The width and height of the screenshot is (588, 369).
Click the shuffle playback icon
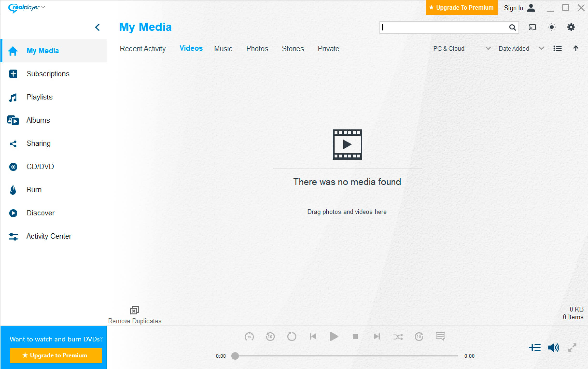397,336
